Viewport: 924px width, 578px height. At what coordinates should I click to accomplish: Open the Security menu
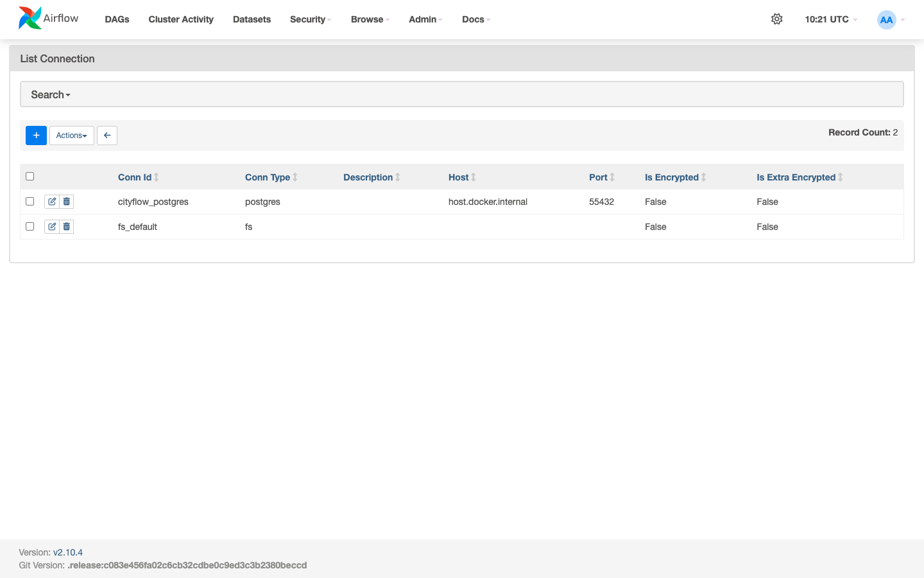click(311, 19)
